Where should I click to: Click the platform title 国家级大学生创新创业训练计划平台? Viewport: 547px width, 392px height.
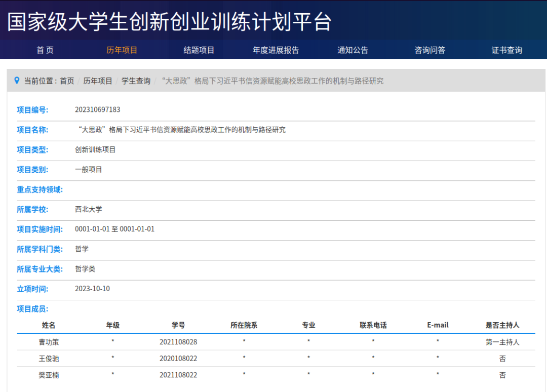170,22
